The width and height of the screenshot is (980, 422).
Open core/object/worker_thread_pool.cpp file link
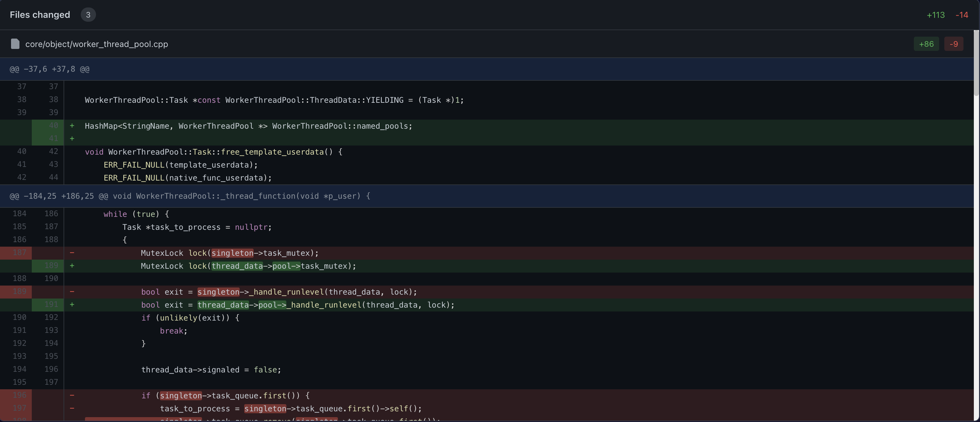[97, 44]
